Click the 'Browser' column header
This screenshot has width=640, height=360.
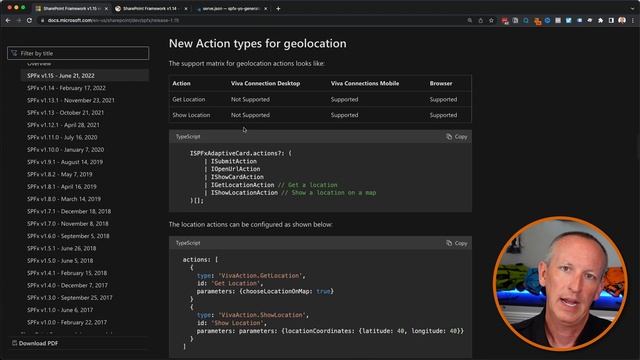pyautogui.click(x=441, y=83)
